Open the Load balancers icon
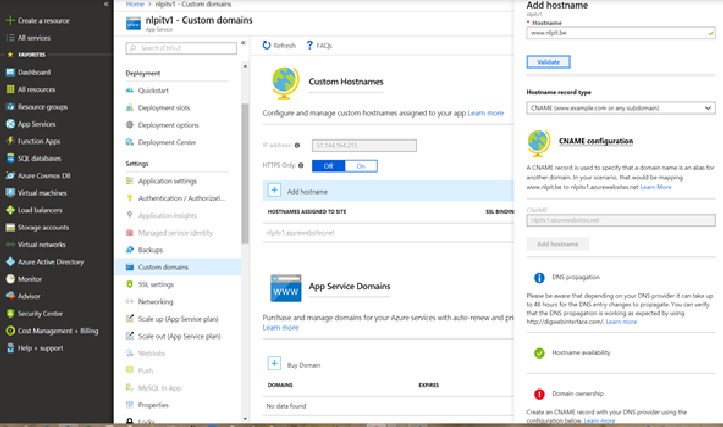Screen dimensions: 723x427 tap(10, 210)
